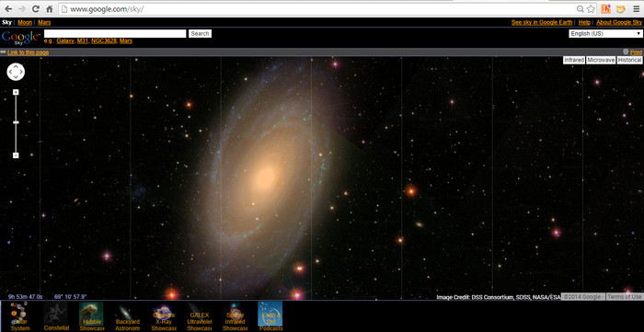Pan the sky map right with the arrow

click(x=21, y=72)
